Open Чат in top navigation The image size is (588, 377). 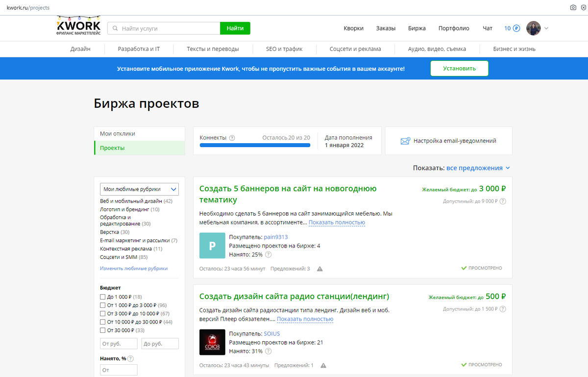point(488,28)
